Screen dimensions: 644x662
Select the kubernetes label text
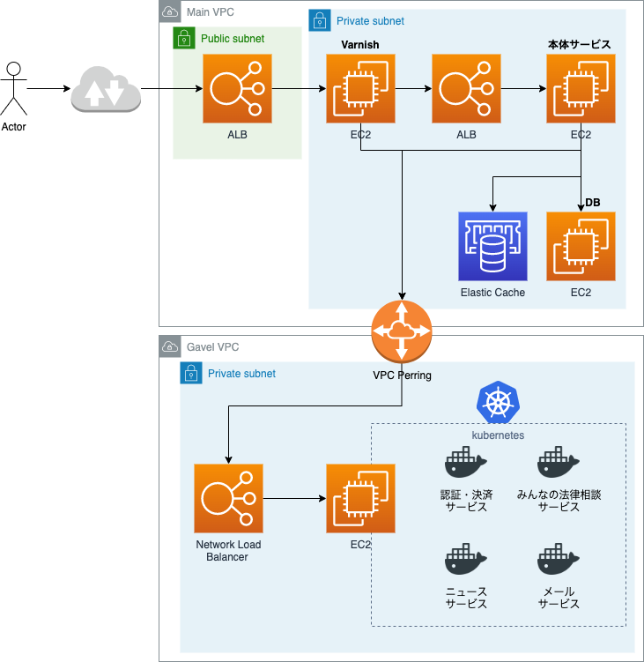pos(498,435)
